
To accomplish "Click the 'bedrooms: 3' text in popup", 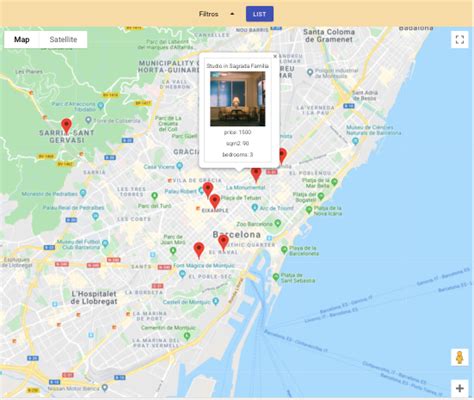I will point(238,155).
